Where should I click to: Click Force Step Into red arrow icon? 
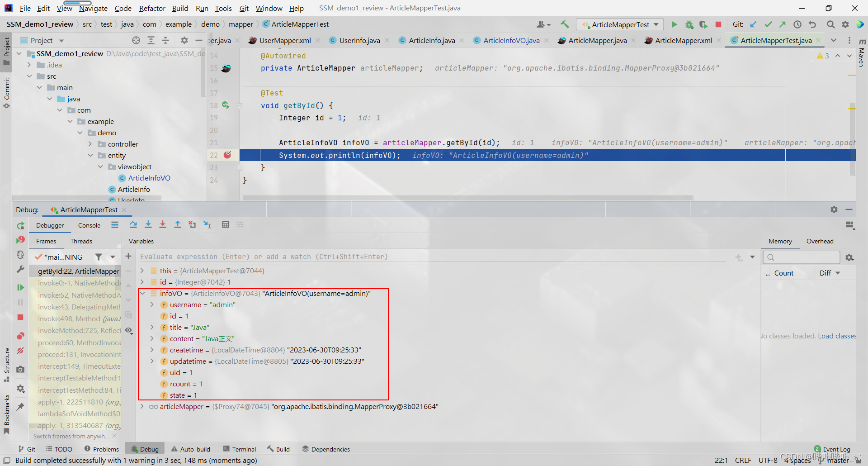coord(163,224)
